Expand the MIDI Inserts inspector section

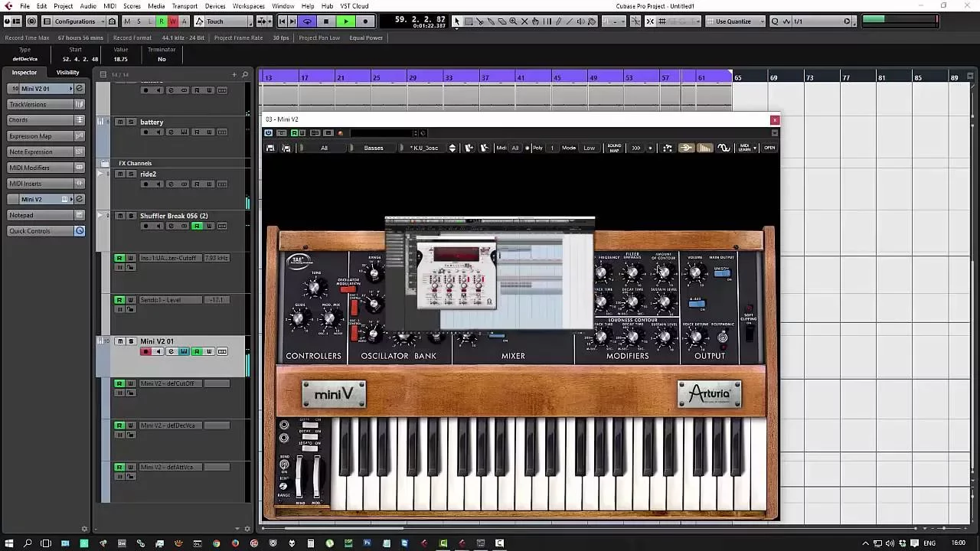(46, 184)
